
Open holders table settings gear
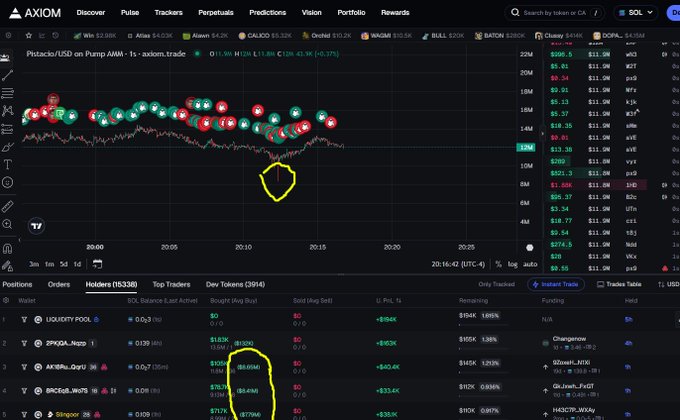[x=6, y=300]
